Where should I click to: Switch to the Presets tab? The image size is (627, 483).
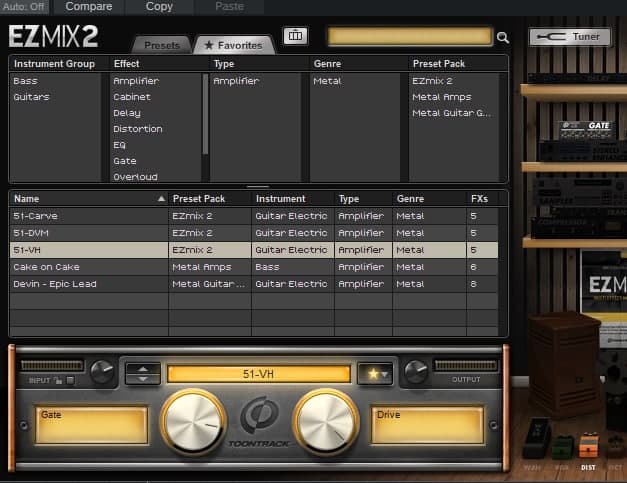click(162, 45)
